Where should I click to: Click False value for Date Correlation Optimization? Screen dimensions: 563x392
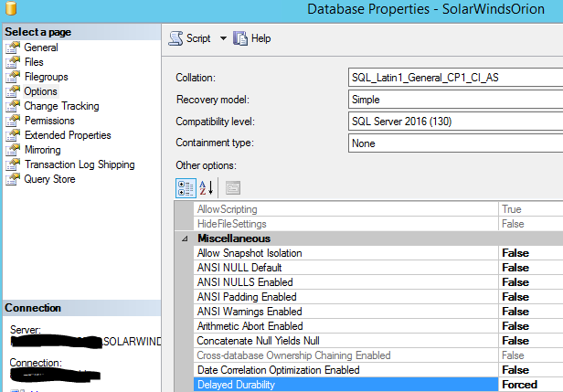tap(515, 370)
